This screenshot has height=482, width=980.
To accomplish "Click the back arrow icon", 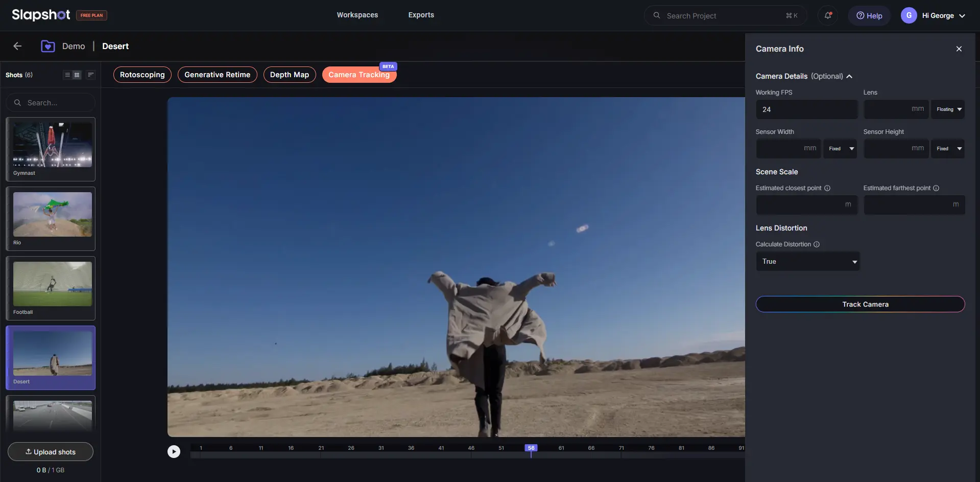I will click(x=17, y=47).
